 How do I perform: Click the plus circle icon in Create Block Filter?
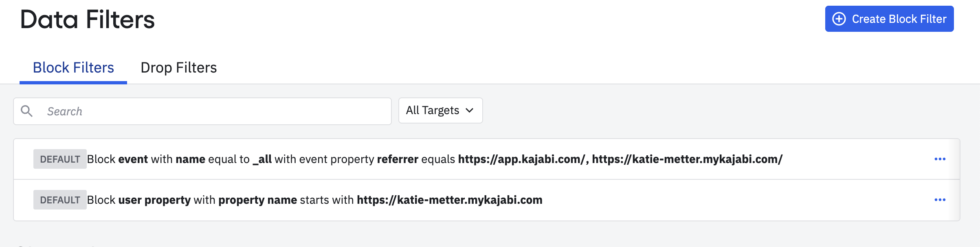coord(839,19)
